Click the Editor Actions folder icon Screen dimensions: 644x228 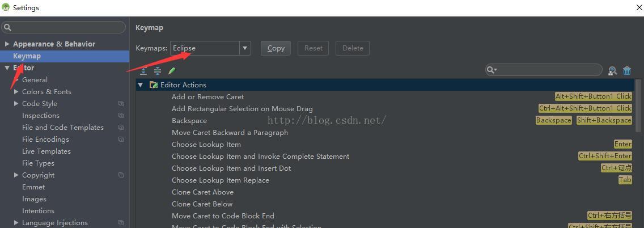153,85
